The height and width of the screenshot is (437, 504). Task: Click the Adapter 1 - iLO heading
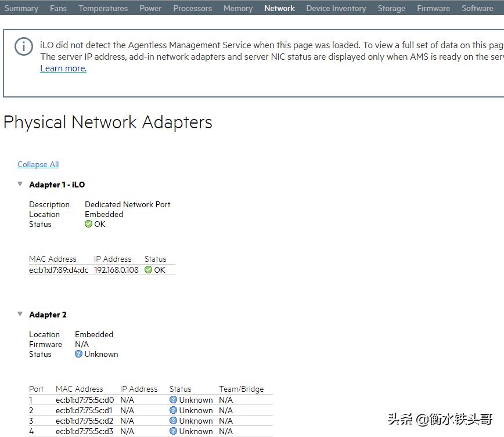pyautogui.click(x=57, y=185)
